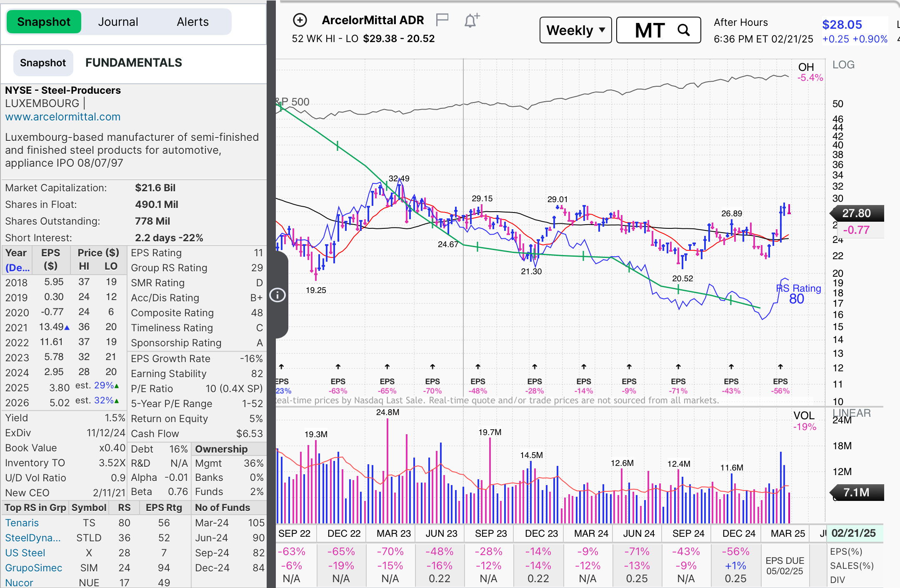Click the Top RS in Grp header

pos(35,508)
